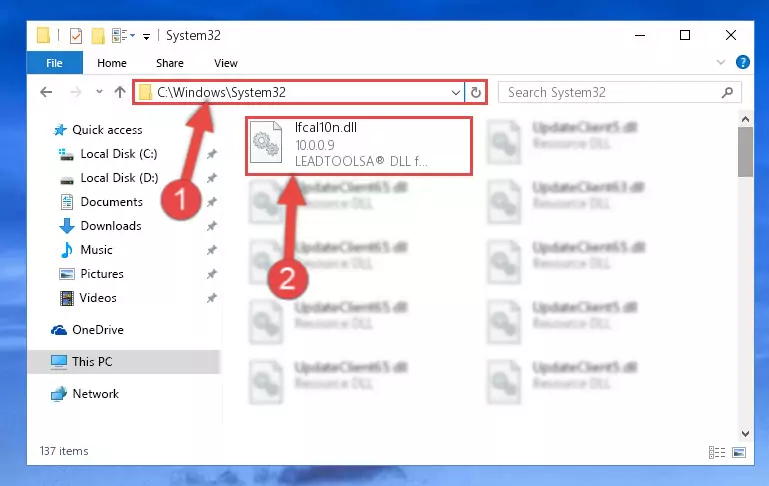Expand the address bar history dropdown

pos(456,92)
